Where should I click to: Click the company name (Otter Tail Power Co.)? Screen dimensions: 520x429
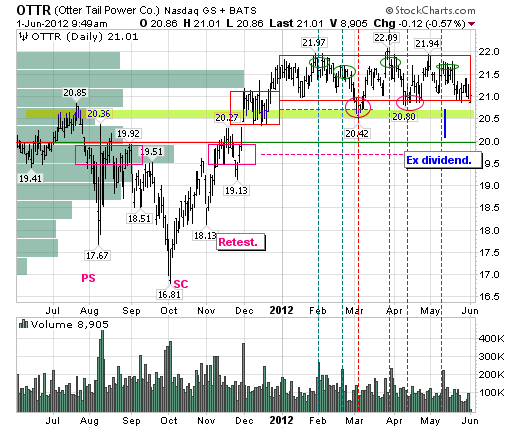[107, 11]
